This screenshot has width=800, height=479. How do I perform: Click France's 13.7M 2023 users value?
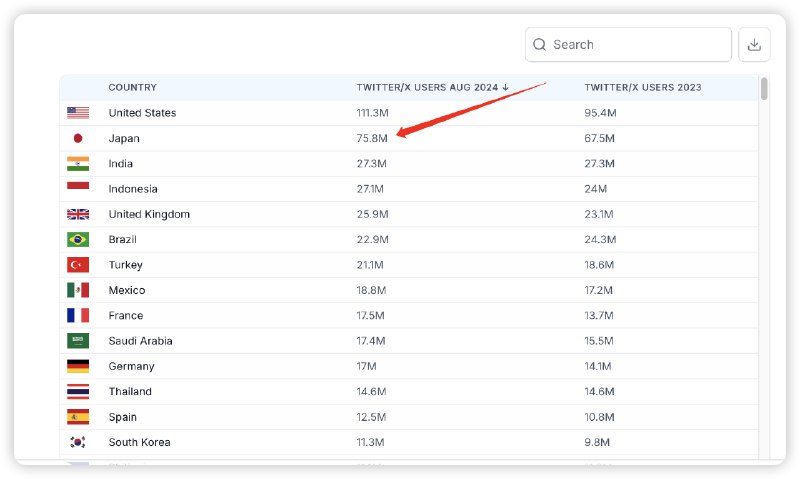click(599, 316)
